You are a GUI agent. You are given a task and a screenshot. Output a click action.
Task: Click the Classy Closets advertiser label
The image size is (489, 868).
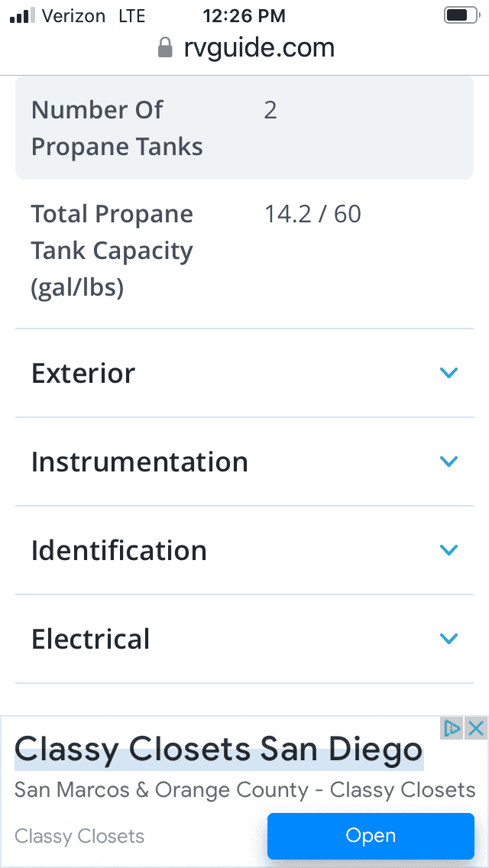[79, 836]
